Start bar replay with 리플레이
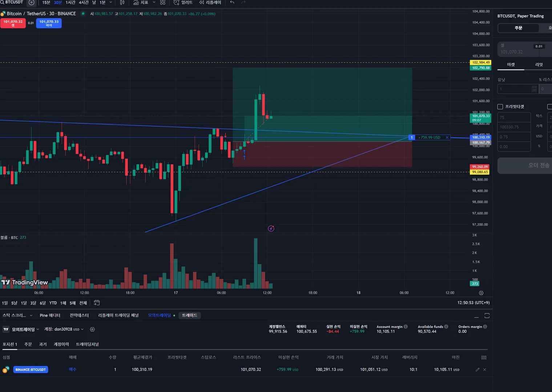This screenshot has width=552, height=392. coord(210,3)
